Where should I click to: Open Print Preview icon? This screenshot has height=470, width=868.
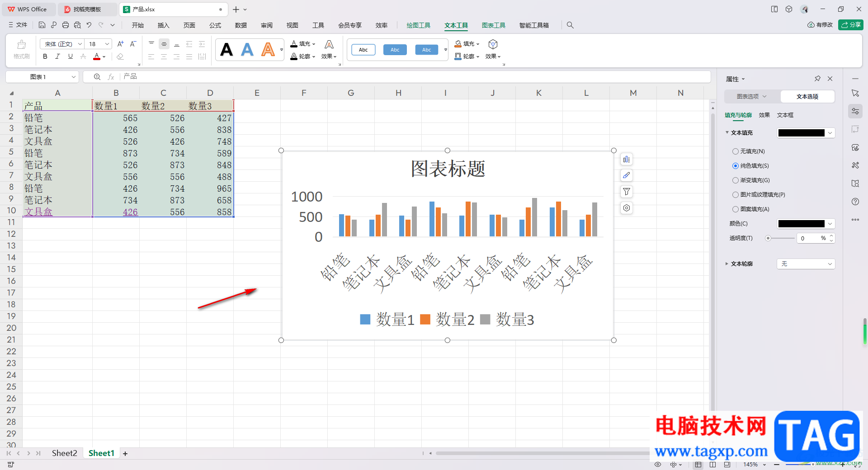(x=77, y=25)
